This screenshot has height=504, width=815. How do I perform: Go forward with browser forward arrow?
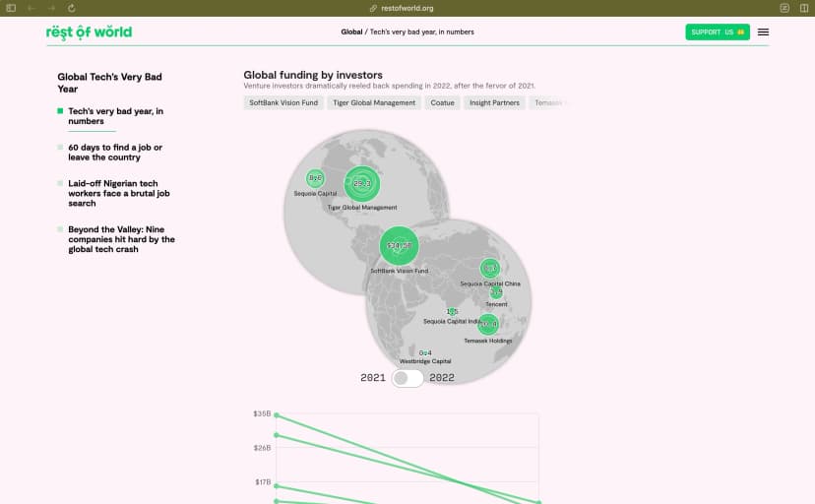click(x=51, y=8)
